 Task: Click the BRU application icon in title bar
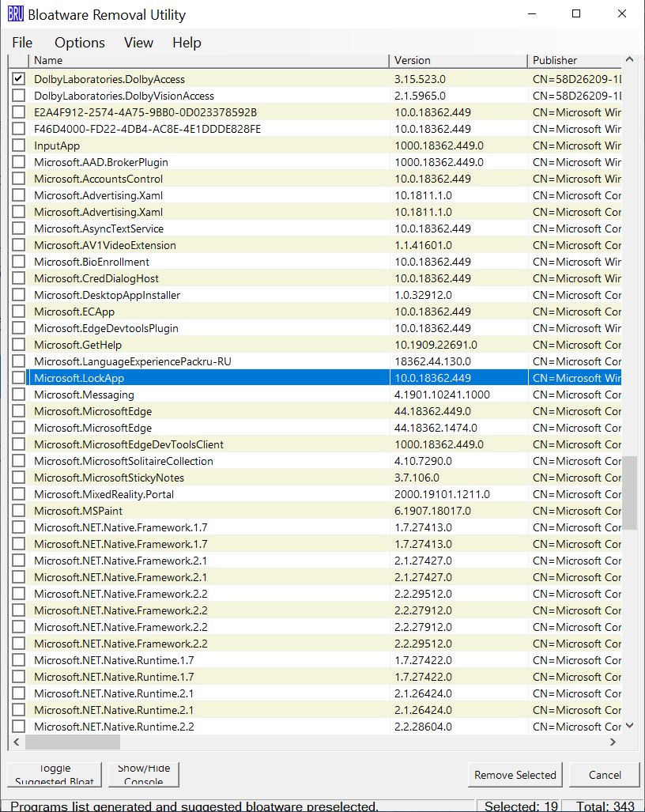(x=16, y=14)
